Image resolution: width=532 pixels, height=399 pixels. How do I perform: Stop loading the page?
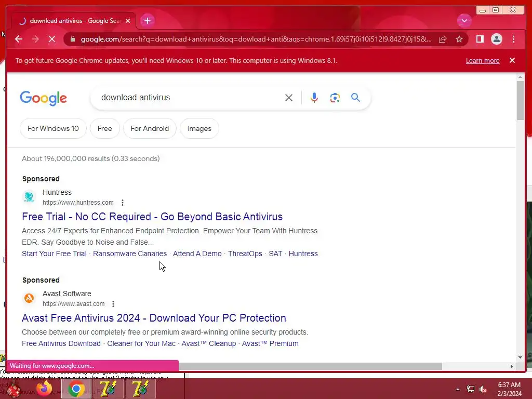52,39
